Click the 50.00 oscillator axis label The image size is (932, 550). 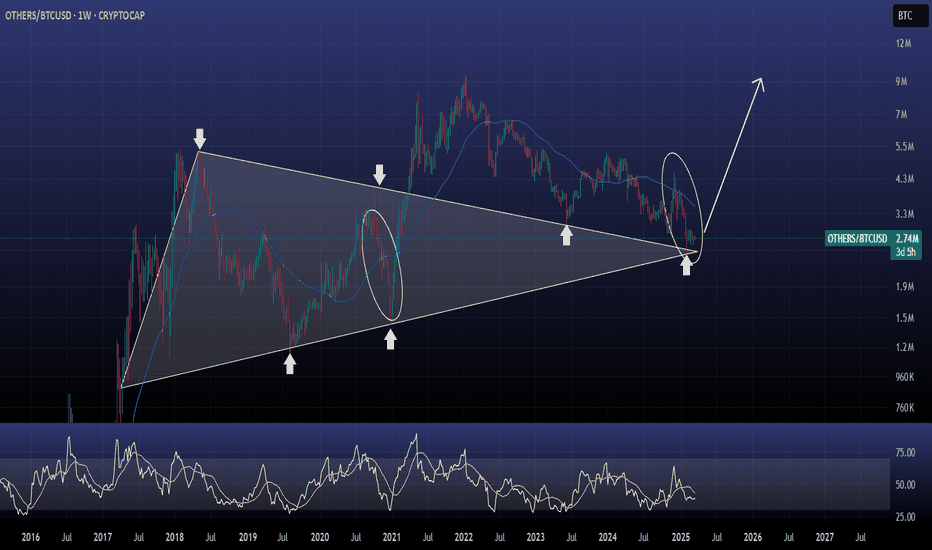(x=905, y=485)
